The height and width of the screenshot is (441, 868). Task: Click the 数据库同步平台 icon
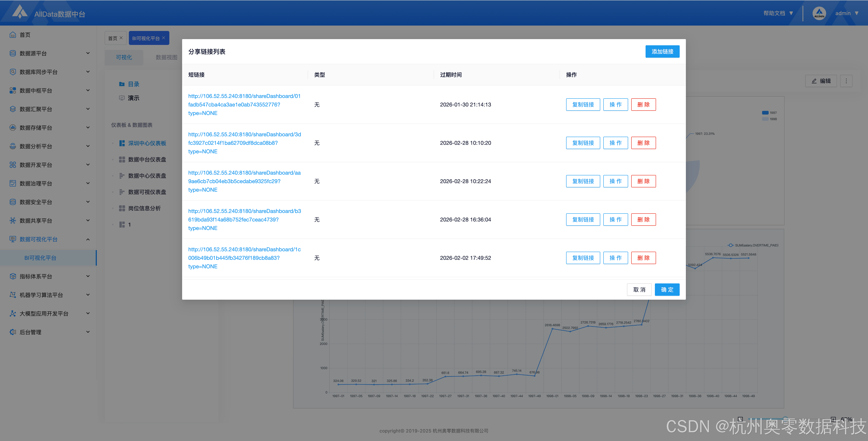[13, 72]
